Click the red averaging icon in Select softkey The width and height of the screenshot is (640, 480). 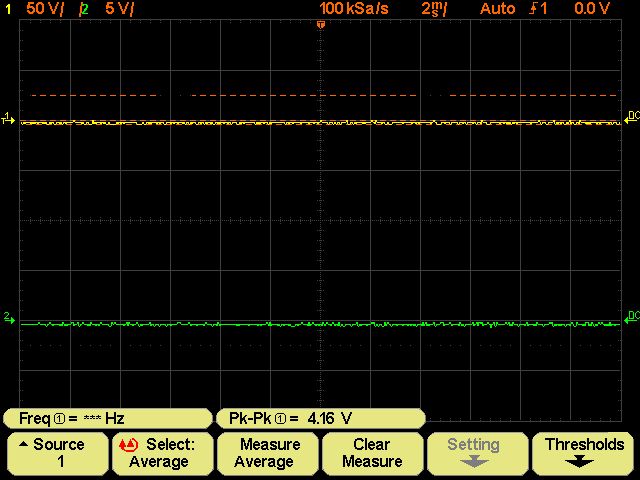[x=128, y=445]
